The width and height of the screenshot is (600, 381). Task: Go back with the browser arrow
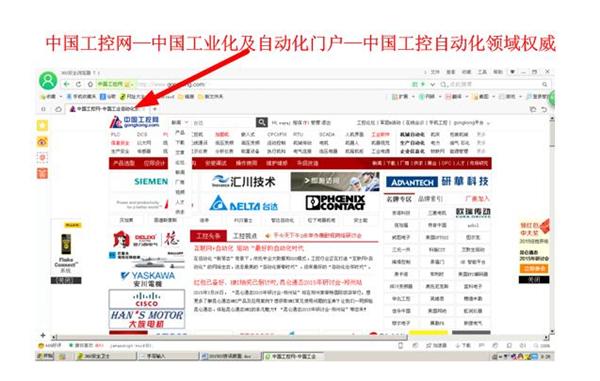tap(67, 84)
